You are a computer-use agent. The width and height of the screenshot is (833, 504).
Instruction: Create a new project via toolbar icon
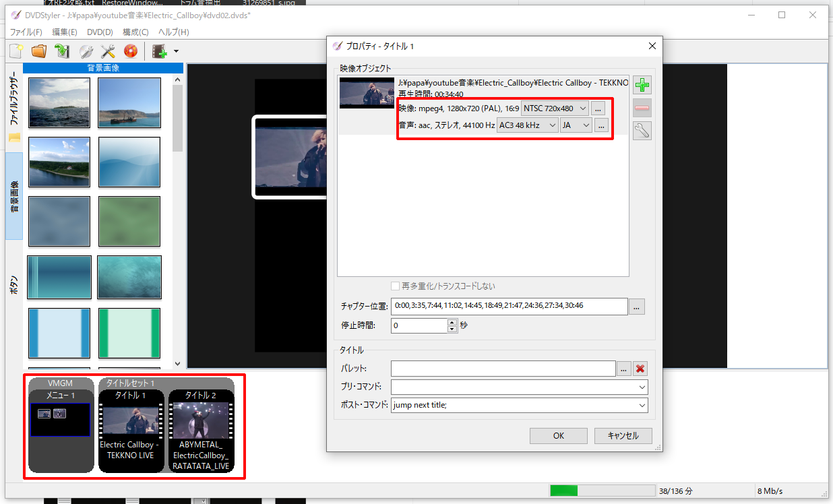[x=16, y=51]
